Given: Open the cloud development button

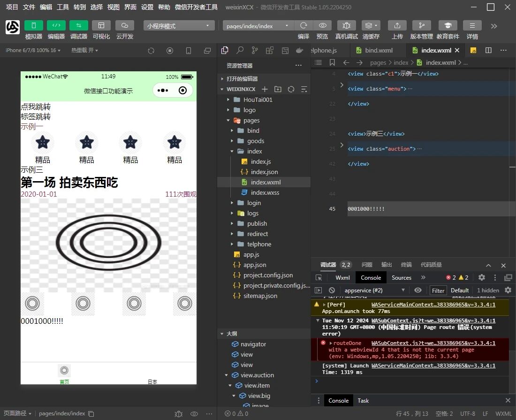Looking at the screenshot, I should click(124, 25).
